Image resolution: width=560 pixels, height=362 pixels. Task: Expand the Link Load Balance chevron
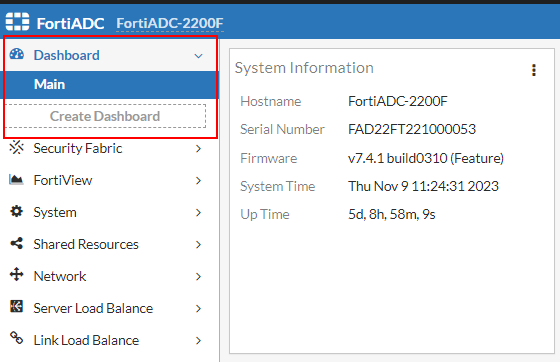point(199,341)
